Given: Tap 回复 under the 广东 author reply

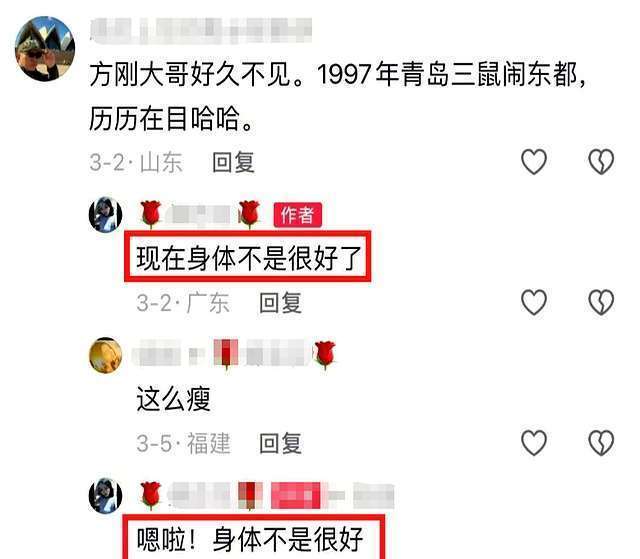Looking at the screenshot, I should coord(281,303).
